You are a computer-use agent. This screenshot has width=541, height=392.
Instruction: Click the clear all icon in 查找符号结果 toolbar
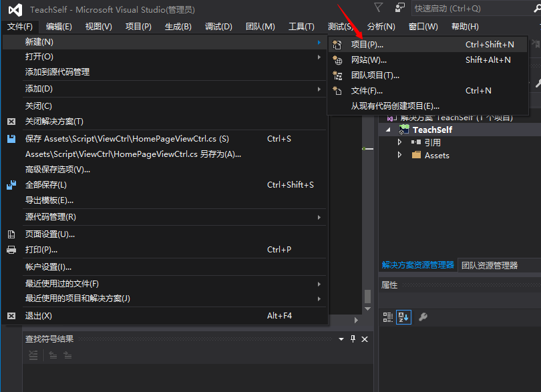point(33,355)
